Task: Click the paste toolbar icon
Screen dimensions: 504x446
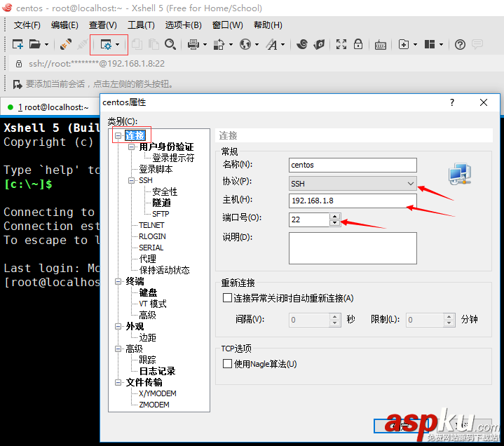Action: [x=154, y=44]
